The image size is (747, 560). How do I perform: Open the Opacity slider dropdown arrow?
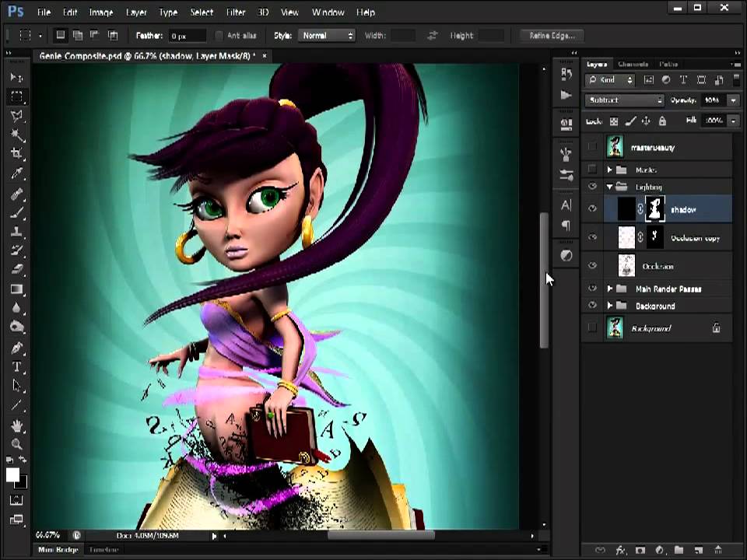(733, 100)
